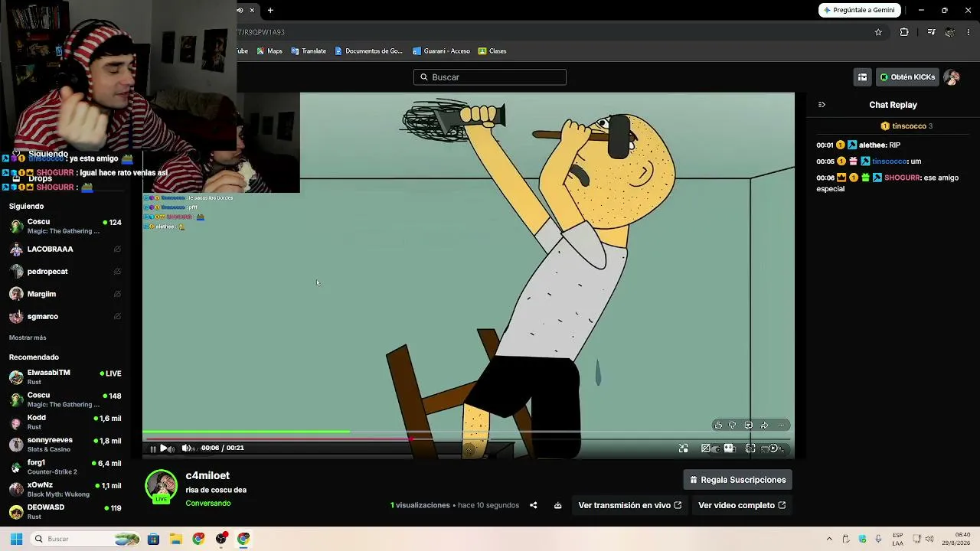The width and height of the screenshot is (980, 551).
Task: Open Ver transmisión en vivo link
Action: click(629, 505)
